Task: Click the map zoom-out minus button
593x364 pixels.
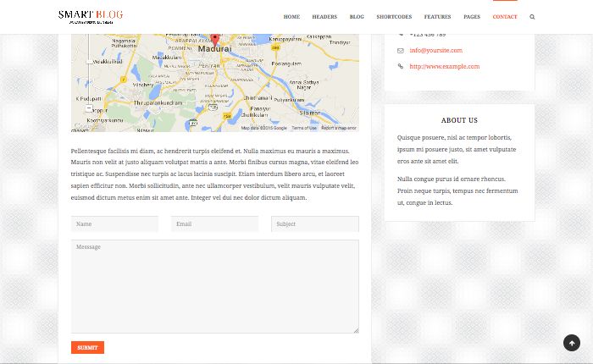Action: (x=89, y=108)
